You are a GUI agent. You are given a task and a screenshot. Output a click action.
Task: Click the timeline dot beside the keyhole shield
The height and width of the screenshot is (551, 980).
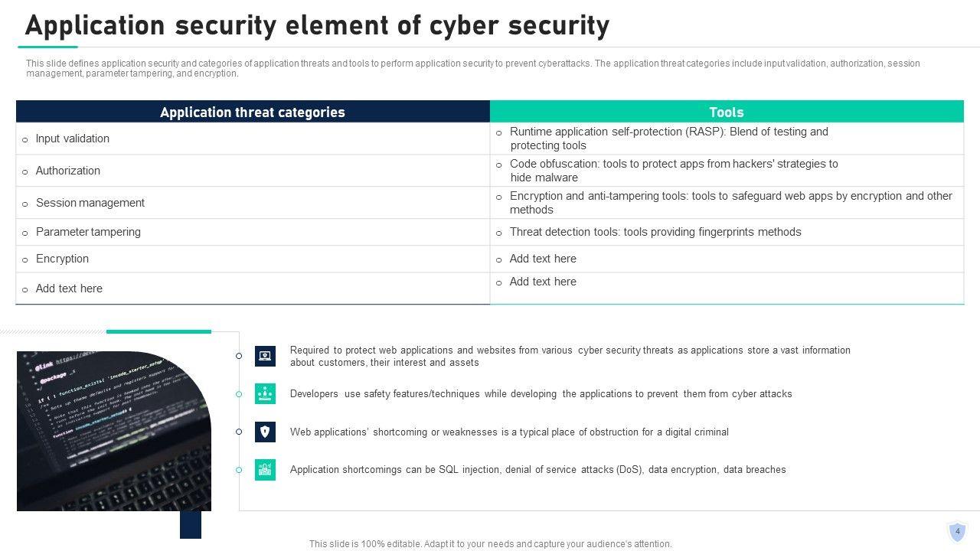pos(239,432)
